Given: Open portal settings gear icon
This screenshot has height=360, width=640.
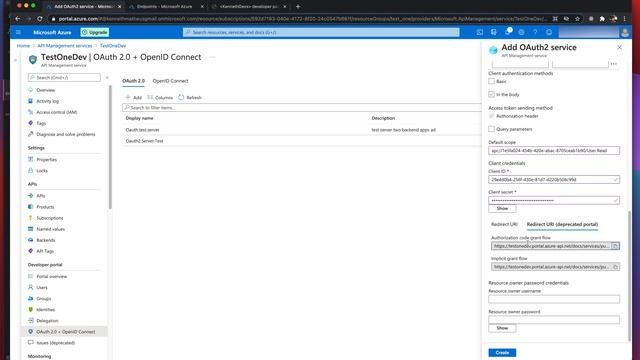Looking at the screenshot, I should click(x=521, y=32).
